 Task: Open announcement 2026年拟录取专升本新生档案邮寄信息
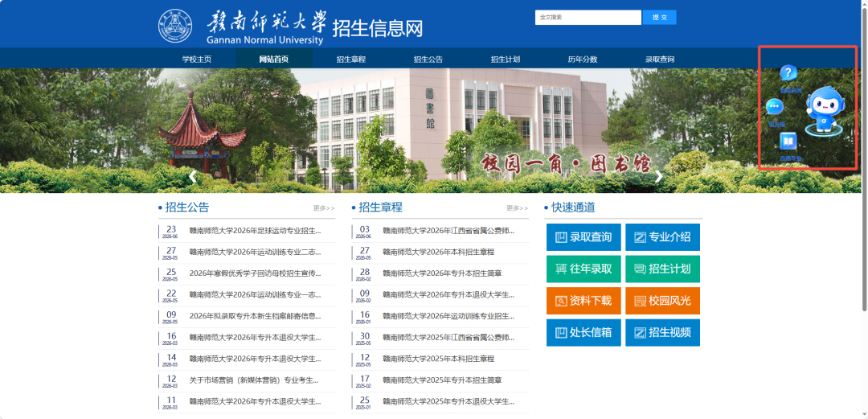click(256, 316)
